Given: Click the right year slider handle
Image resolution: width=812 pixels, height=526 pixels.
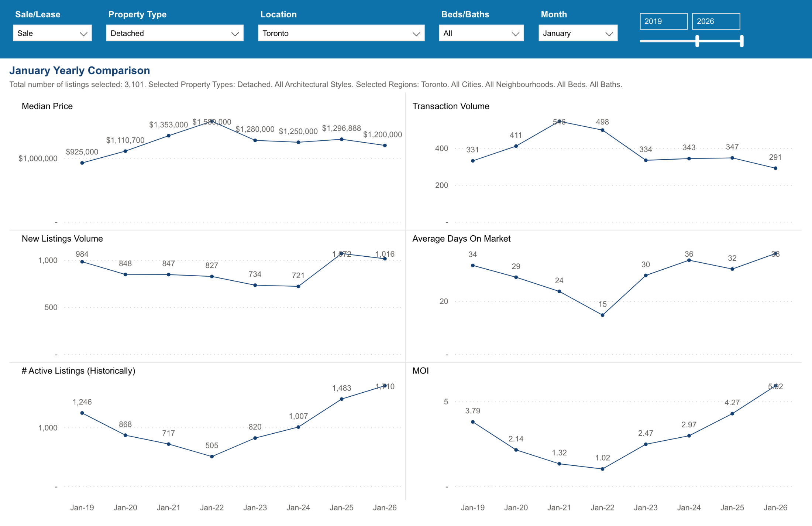Looking at the screenshot, I should click(742, 41).
